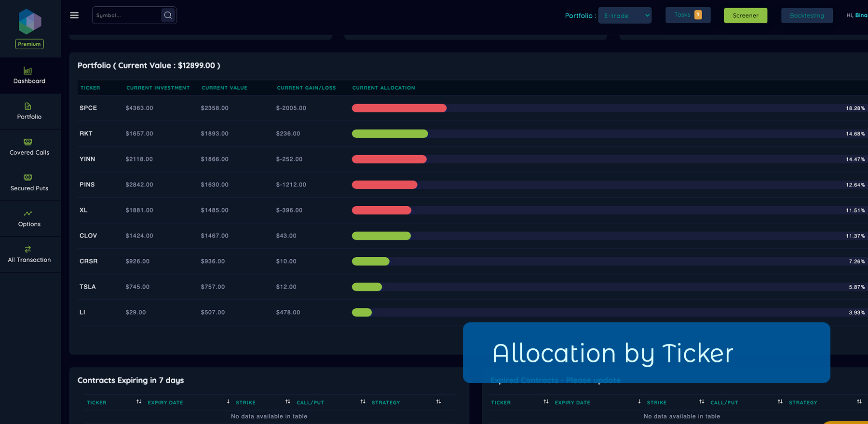
Task: Open the Tasks notification button
Action: [x=688, y=15]
